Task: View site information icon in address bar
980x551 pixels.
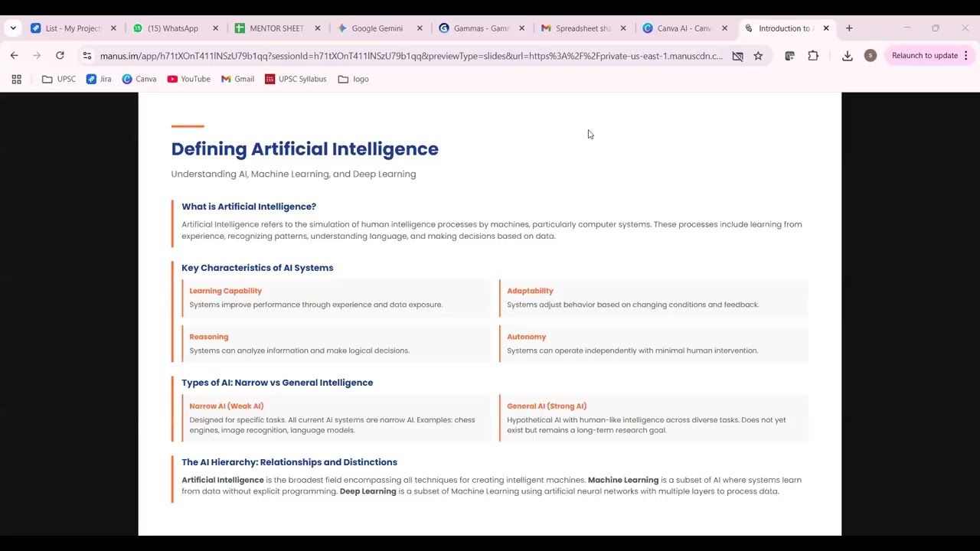Action: (87, 56)
